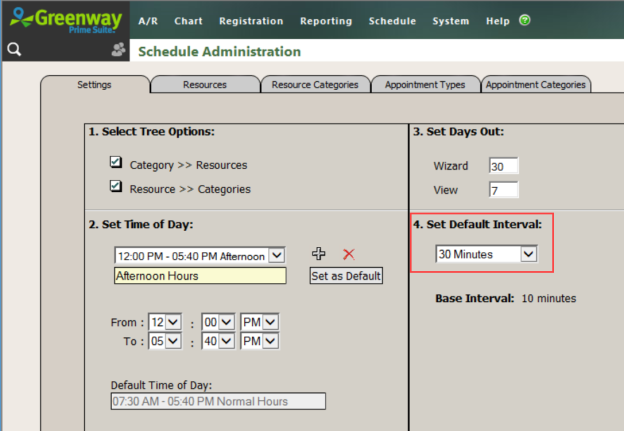
Task: Click the patient group icon
Action: click(x=119, y=51)
